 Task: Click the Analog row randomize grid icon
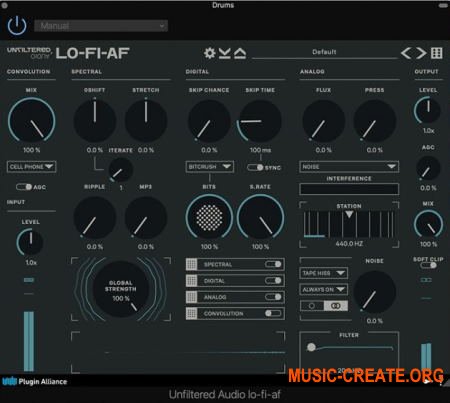point(191,297)
